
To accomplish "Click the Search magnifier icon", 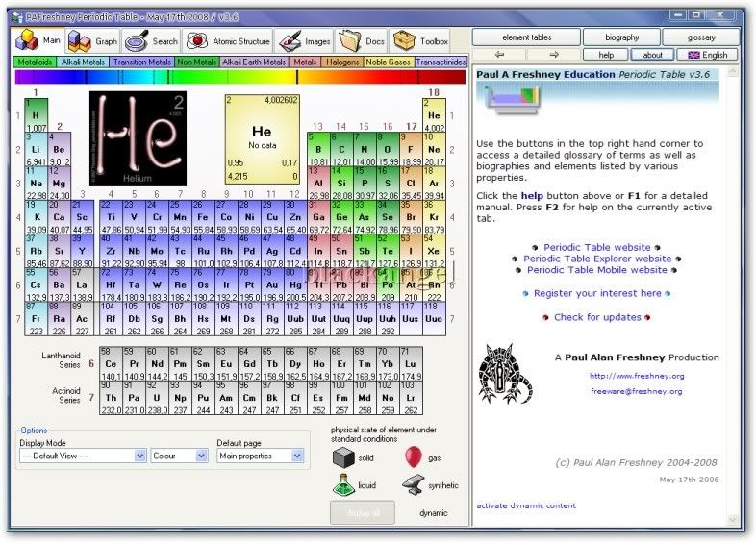I will 137,41.
